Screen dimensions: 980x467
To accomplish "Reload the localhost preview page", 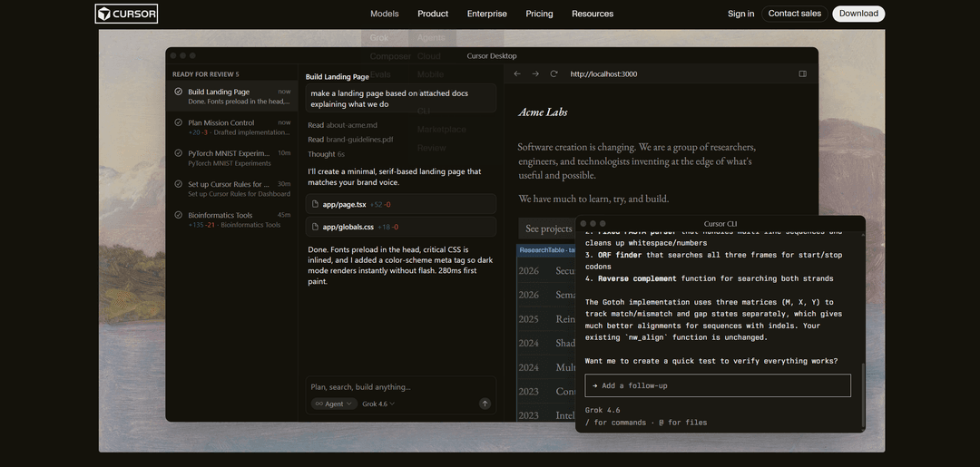I will coord(554,73).
